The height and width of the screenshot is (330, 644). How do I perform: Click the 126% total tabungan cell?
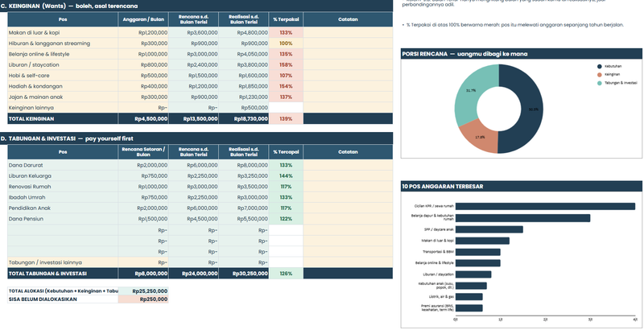click(x=286, y=274)
